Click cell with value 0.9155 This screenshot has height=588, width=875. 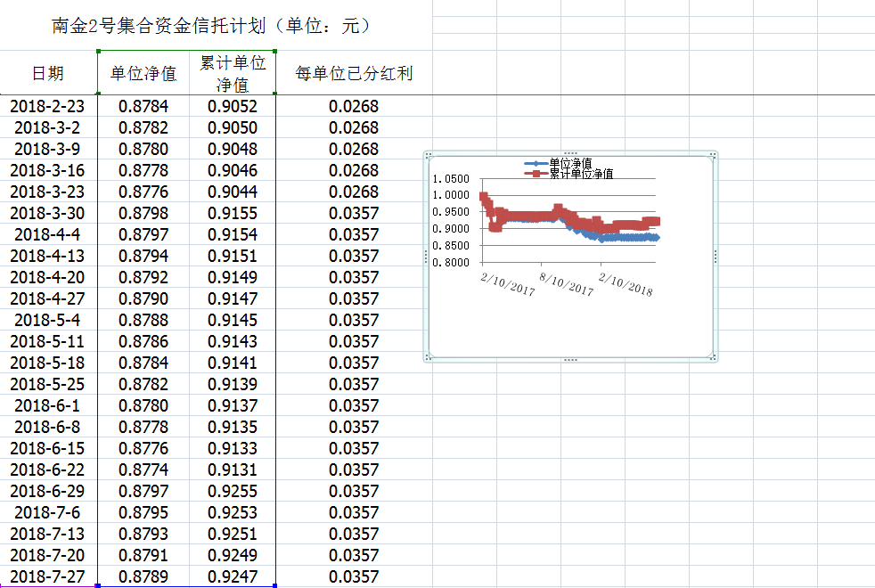(233, 214)
